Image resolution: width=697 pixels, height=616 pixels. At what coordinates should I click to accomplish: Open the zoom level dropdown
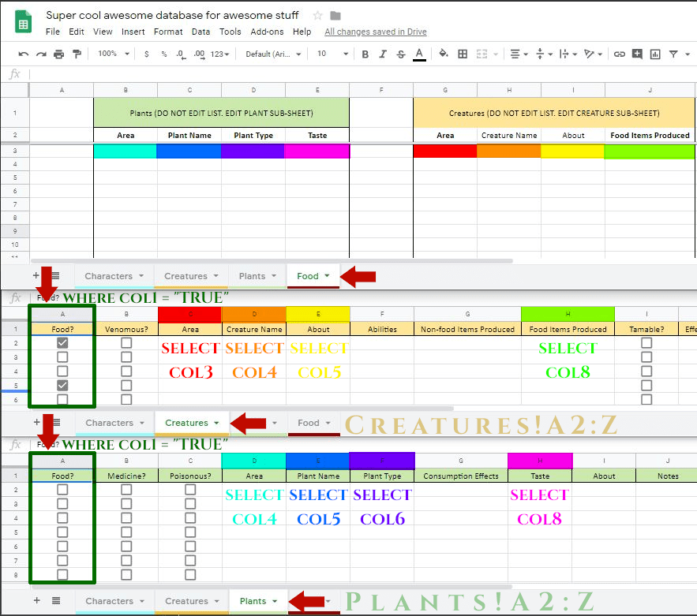tap(111, 54)
